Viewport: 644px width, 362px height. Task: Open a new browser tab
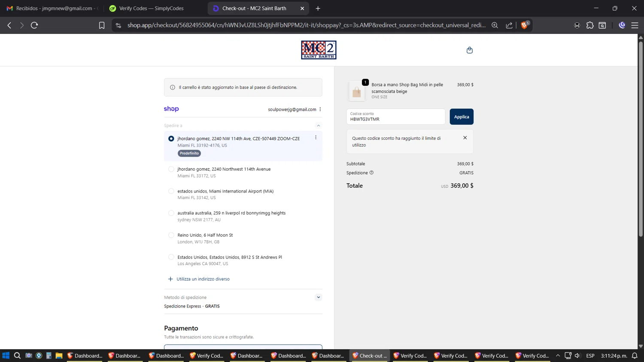(x=318, y=9)
